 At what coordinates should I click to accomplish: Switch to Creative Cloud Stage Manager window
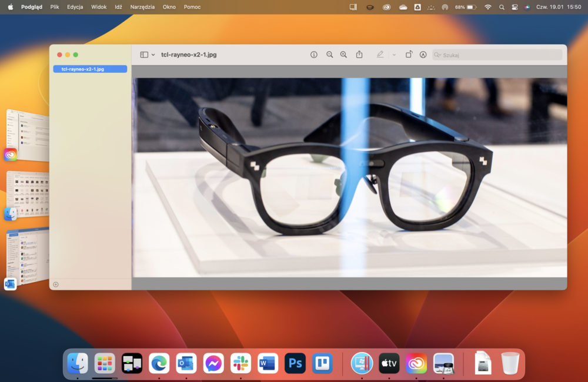pyautogui.click(x=28, y=135)
